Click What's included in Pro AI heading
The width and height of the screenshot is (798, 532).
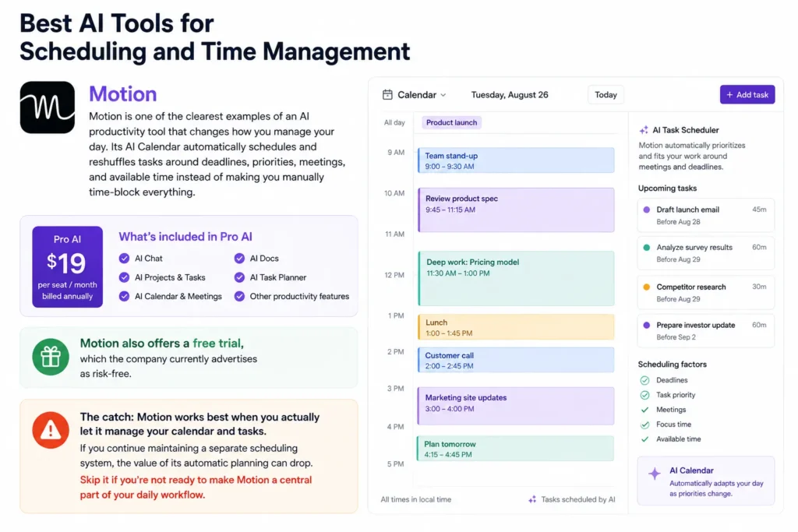[185, 237]
